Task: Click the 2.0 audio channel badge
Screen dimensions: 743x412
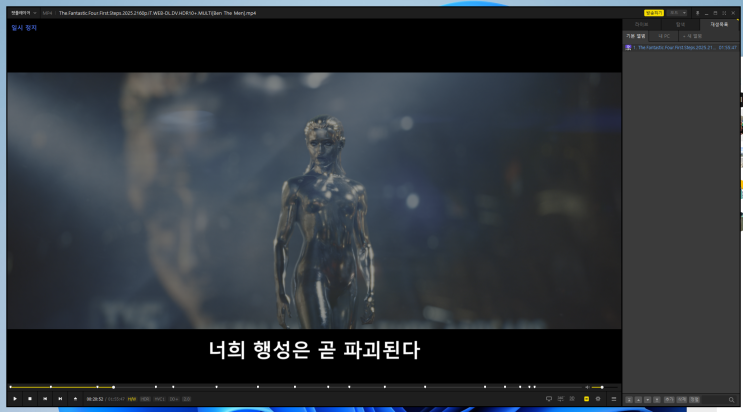Action: pyautogui.click(x=187, y=399)
